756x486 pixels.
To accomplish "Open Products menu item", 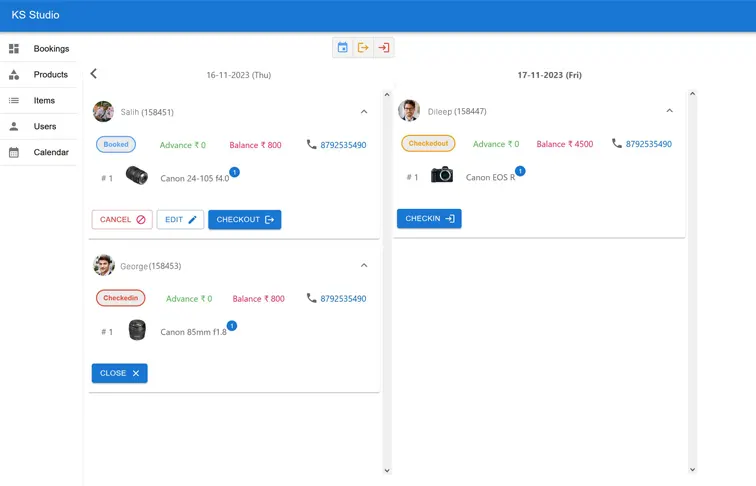I will click(x=39, y=75).
